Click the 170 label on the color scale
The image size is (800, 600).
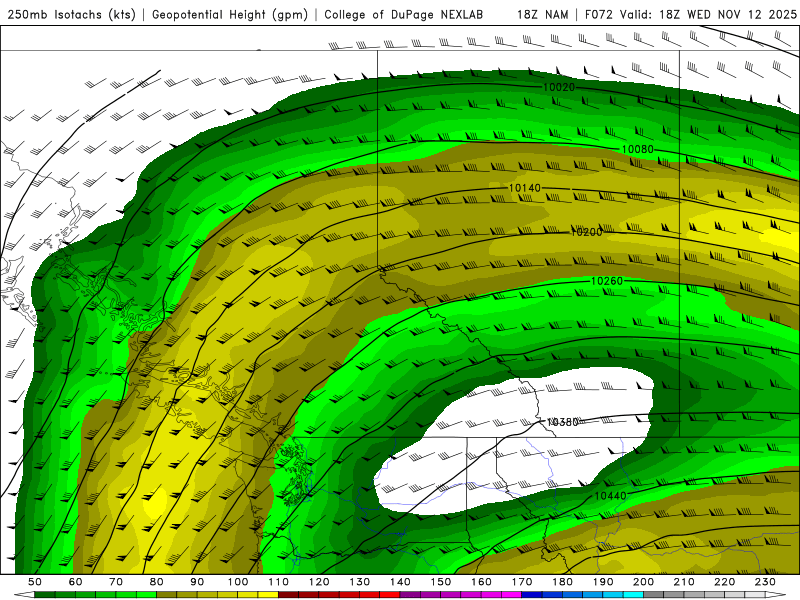click(522, 582)
